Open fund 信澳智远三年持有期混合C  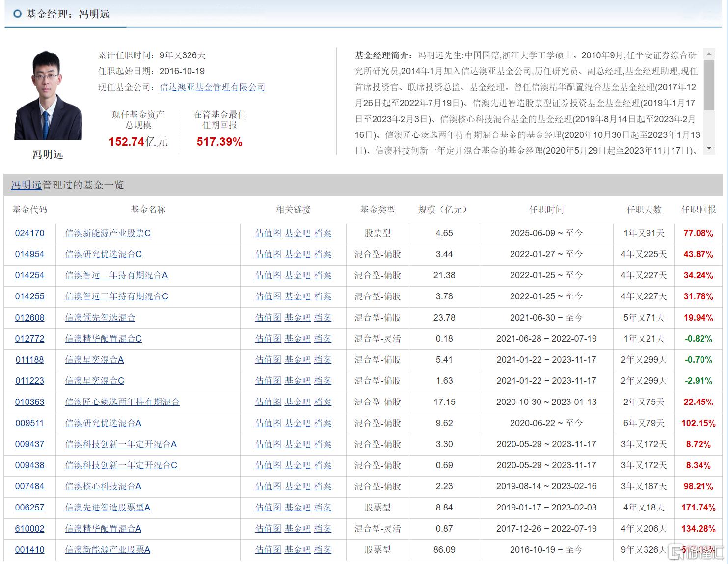click(116, 296)
